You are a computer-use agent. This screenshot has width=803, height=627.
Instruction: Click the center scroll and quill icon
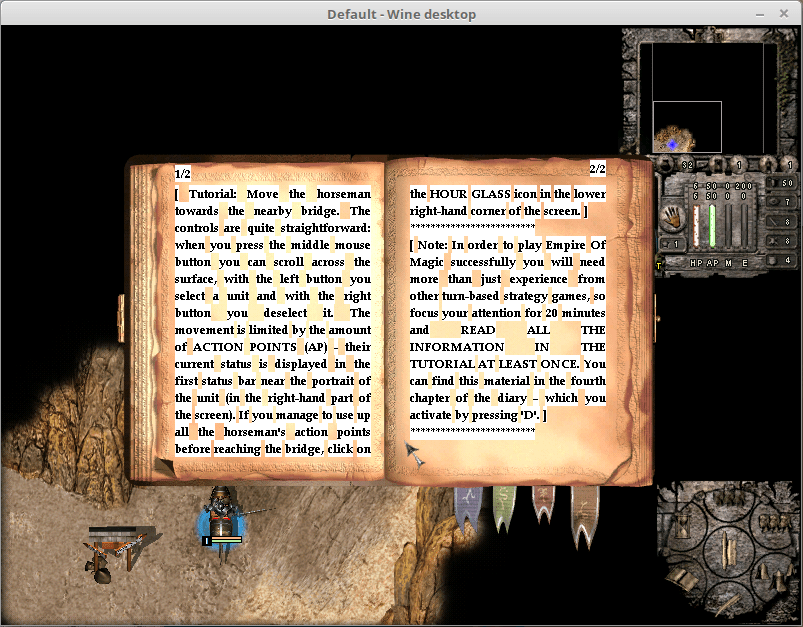click(729, 550)
